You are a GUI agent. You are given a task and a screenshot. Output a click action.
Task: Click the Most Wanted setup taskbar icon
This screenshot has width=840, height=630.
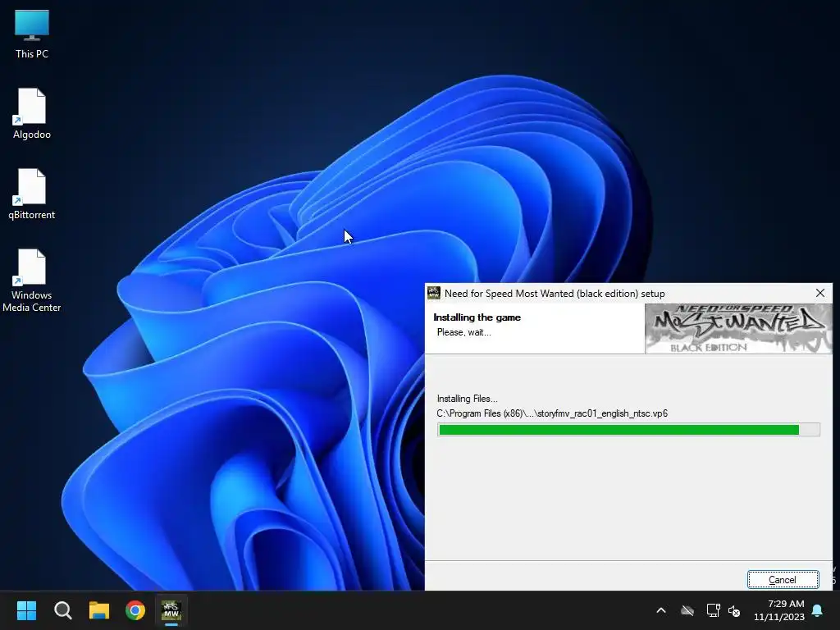[x=171, y=610]
